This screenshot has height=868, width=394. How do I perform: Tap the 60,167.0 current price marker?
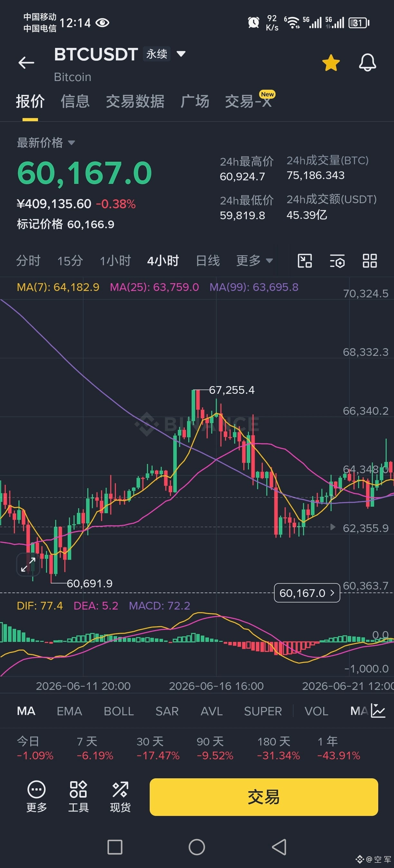coord(307,593)
